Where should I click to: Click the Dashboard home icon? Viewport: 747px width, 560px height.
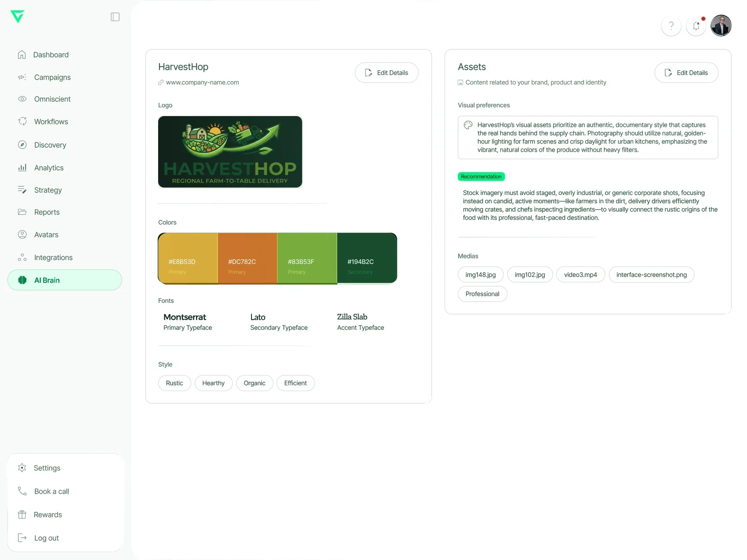[22, 55]
